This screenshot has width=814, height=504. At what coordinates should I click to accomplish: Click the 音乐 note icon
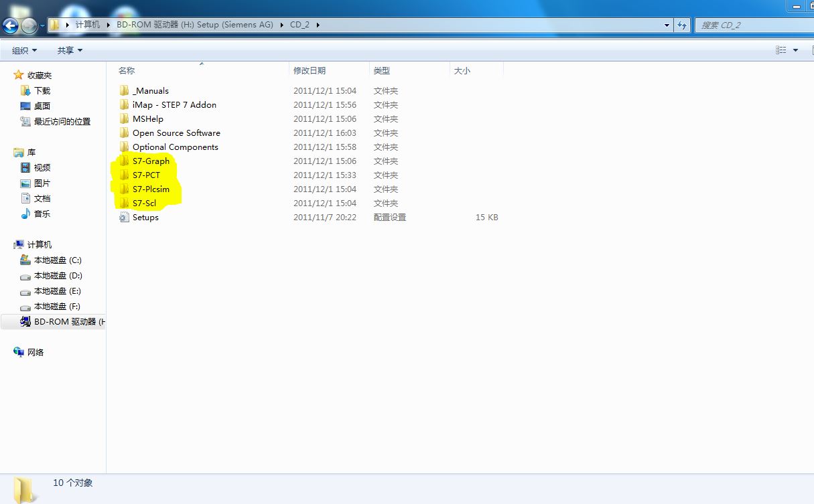(25, 214)
